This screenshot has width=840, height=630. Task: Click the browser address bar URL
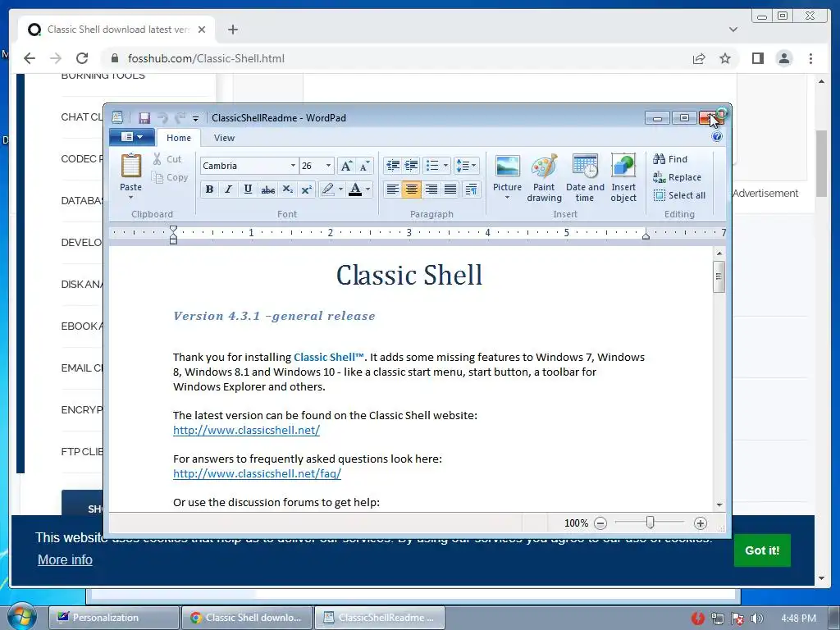(x=206, y=58)
